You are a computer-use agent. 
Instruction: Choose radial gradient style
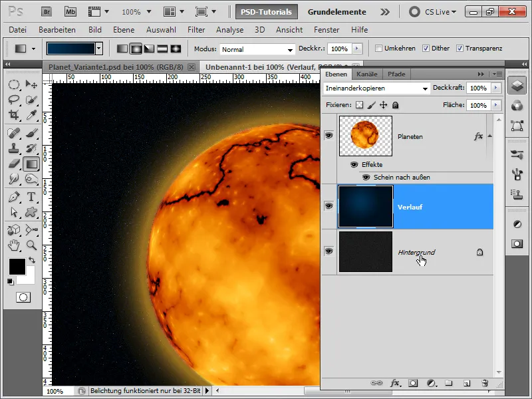click(x=136, y=49)
